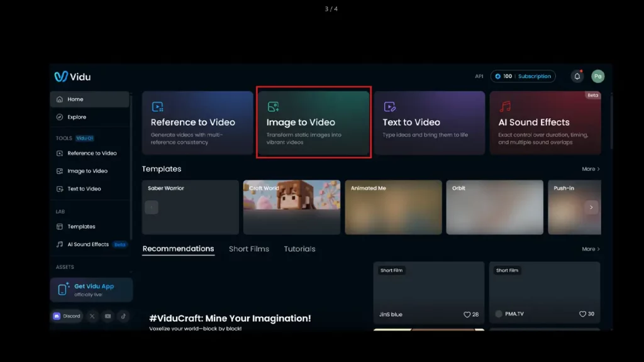Open the X social icon

pos(92,316)
